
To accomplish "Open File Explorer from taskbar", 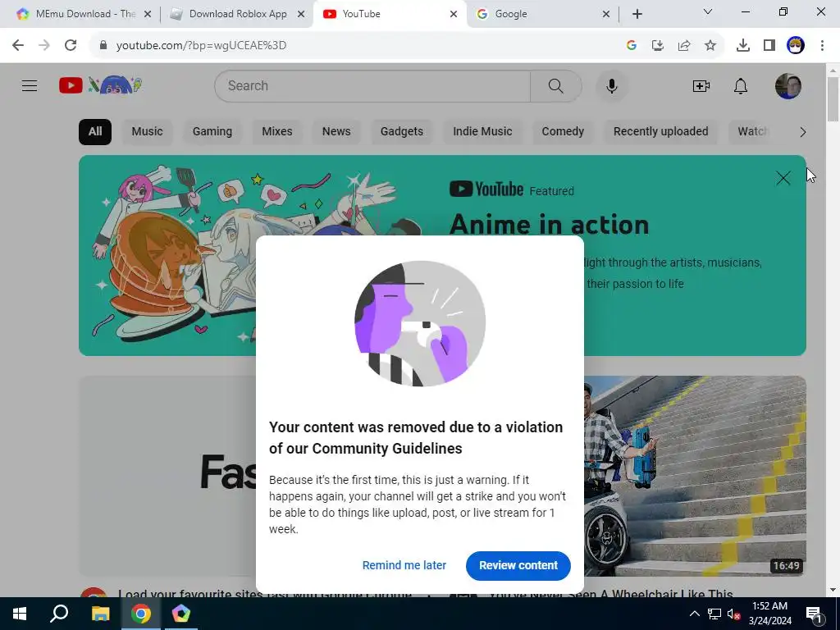I will [100, 614].
